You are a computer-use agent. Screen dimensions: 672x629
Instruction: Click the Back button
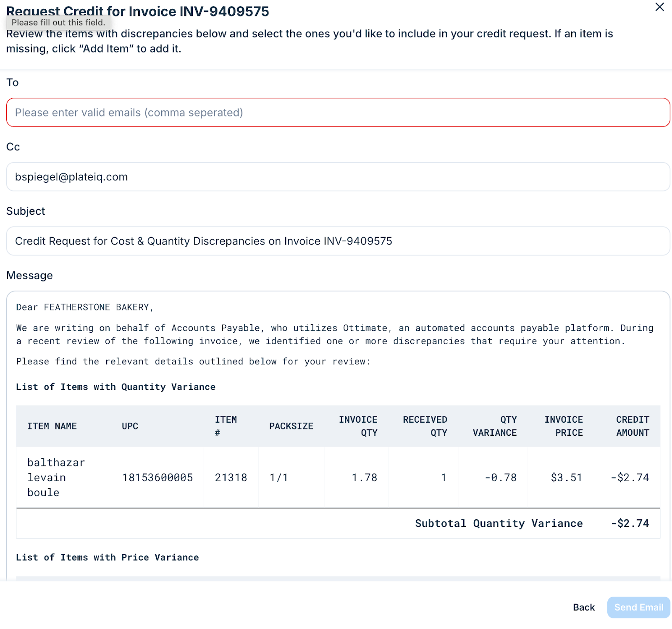click(584, 607)
